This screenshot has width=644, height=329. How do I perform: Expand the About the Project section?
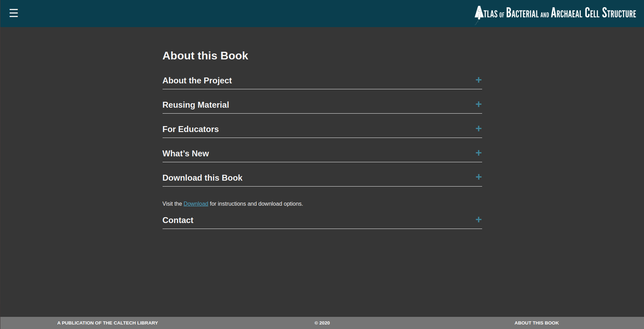pyautogui.click(x=197, y=80)
